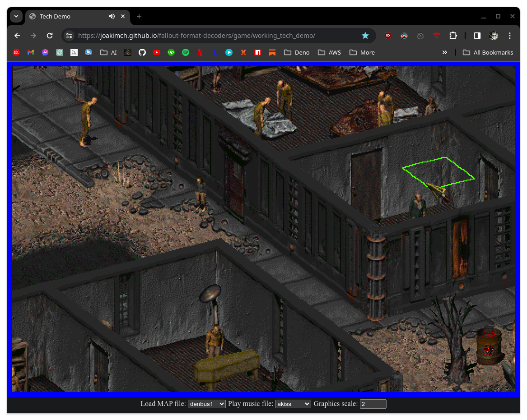Open the cyan play-button bookmark

coord(229,52)
